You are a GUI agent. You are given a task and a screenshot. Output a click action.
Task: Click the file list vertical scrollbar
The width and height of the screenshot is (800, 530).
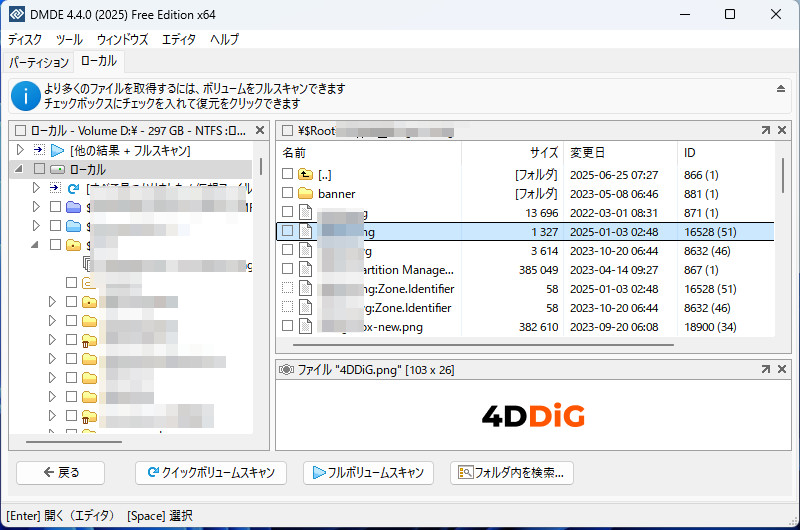click(783, 175)
